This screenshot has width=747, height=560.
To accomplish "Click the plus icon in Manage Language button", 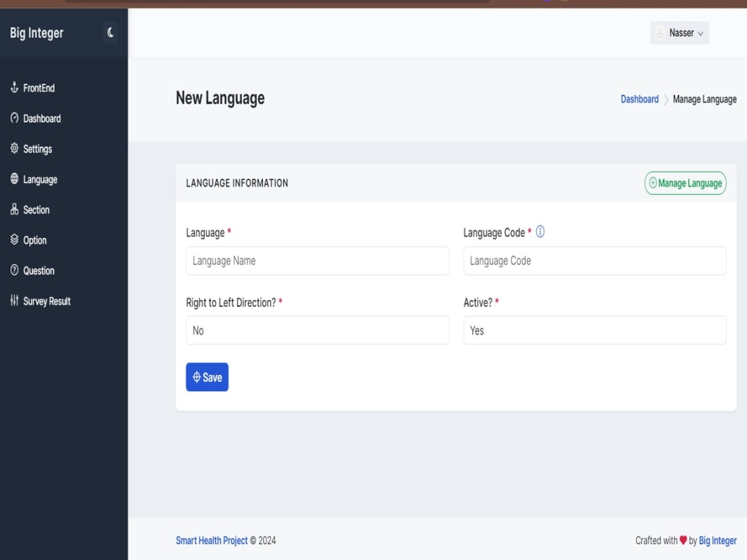I will 653,183.
